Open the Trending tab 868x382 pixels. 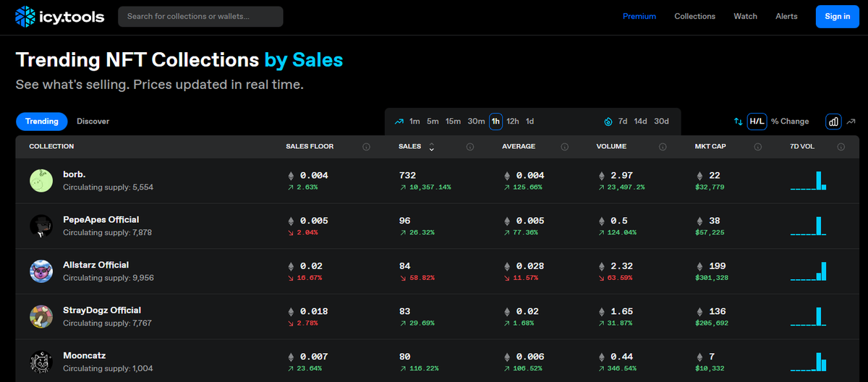pyautogui.click(x=42, y=122)
